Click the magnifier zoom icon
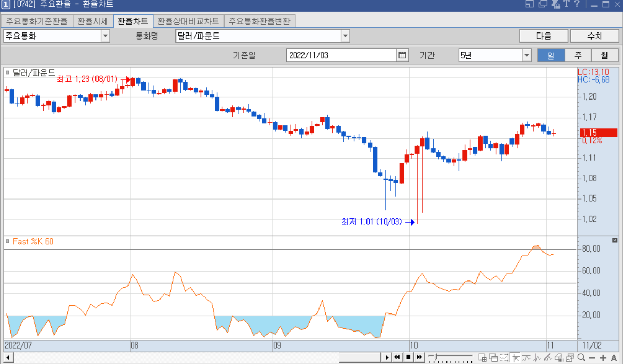Viewport: 623px width, 364px height. [581, 358]
